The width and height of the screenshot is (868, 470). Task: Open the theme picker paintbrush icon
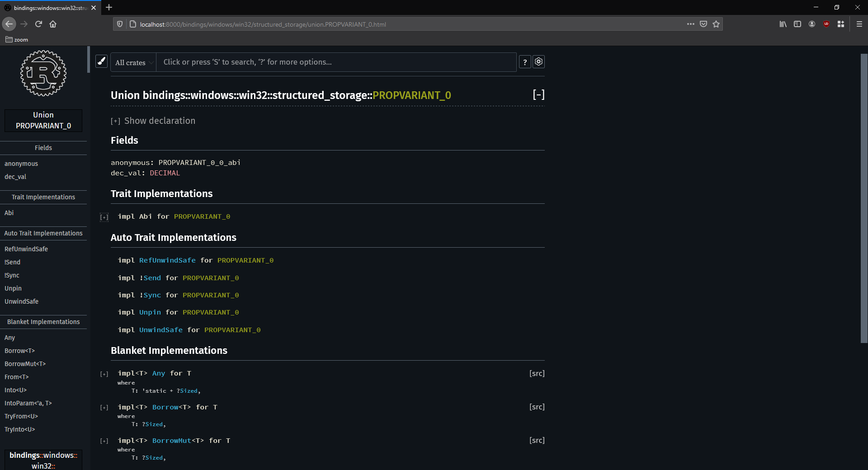click(x=102, y=61)
